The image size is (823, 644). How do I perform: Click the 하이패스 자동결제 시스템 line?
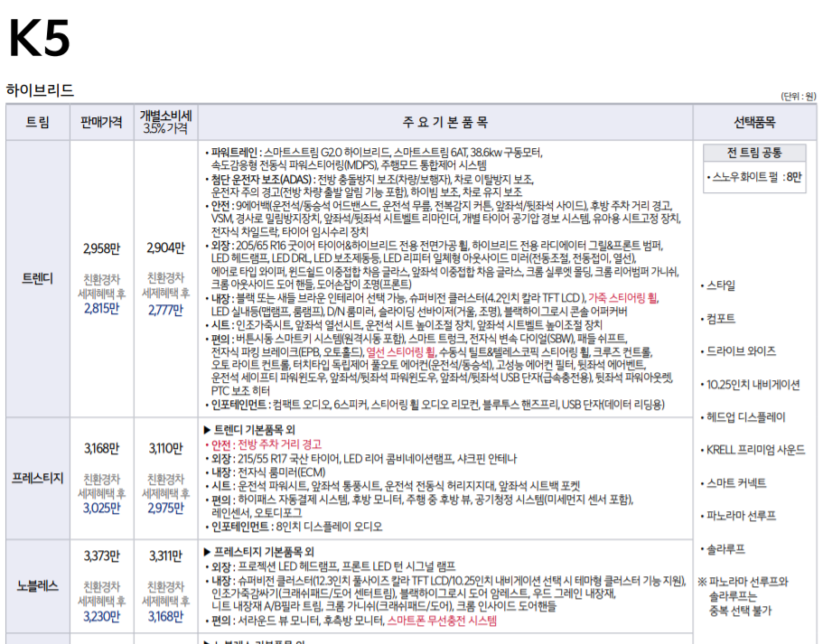point(419,506)
